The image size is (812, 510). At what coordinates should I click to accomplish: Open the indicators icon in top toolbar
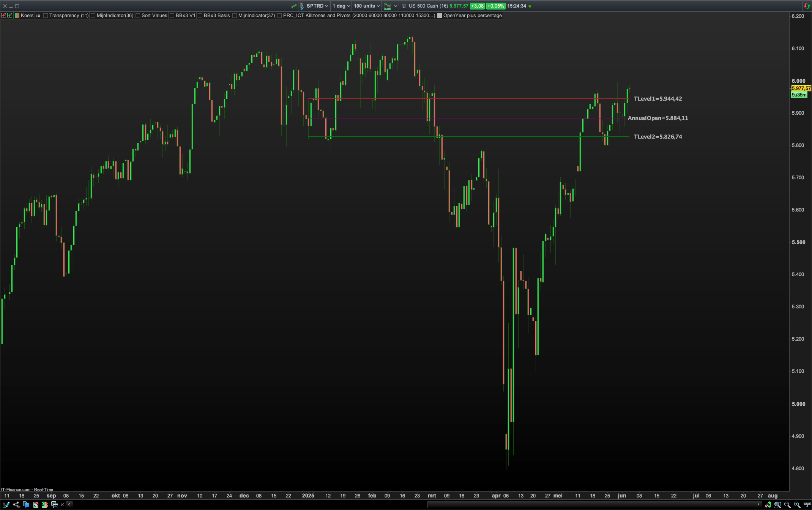387,6
